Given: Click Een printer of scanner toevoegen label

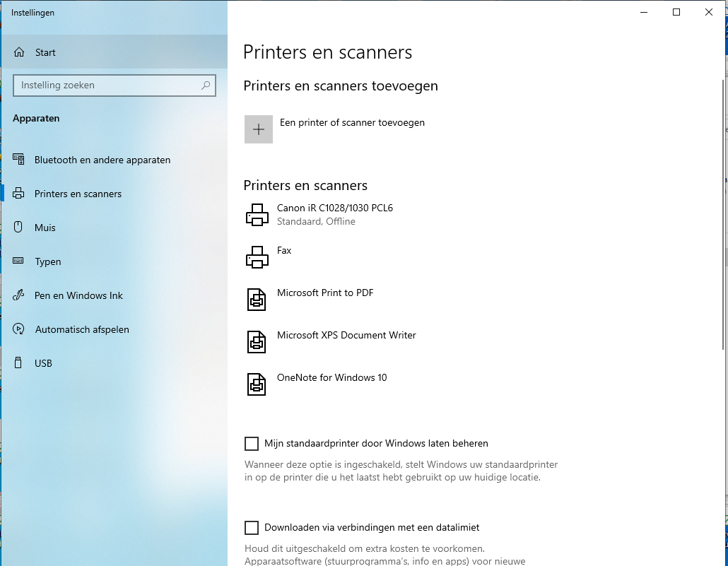Looking at the screenshot, I should click(352, 122).
